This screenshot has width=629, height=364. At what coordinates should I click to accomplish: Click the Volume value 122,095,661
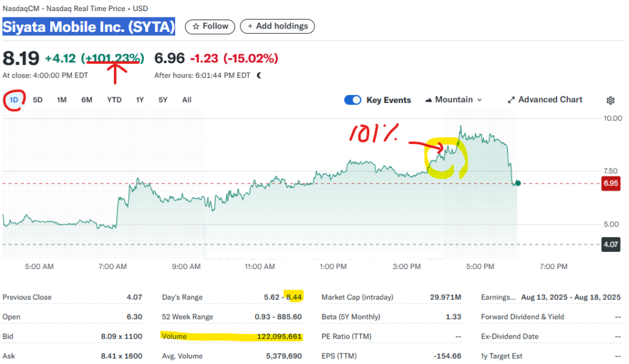coord(279,337)
